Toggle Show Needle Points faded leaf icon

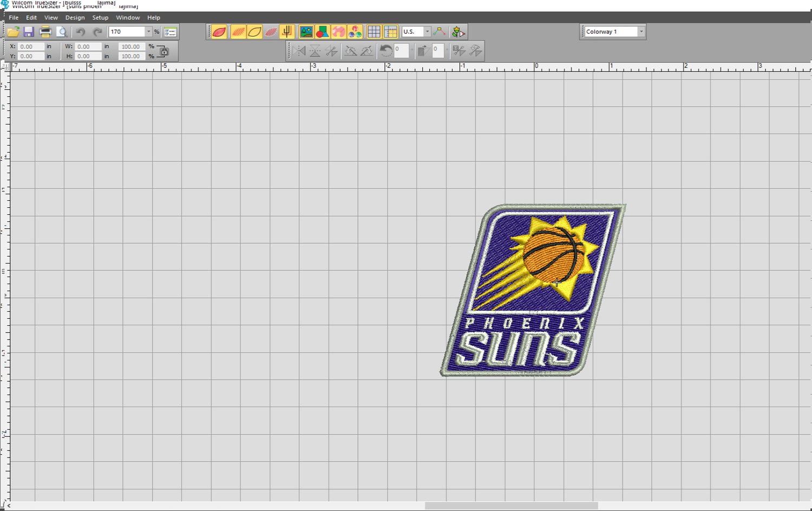coord(271,32)
